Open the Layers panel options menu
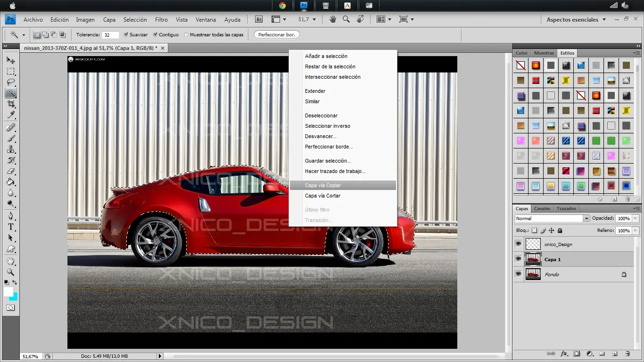This screenshot has height=362, width=644. 637,208
